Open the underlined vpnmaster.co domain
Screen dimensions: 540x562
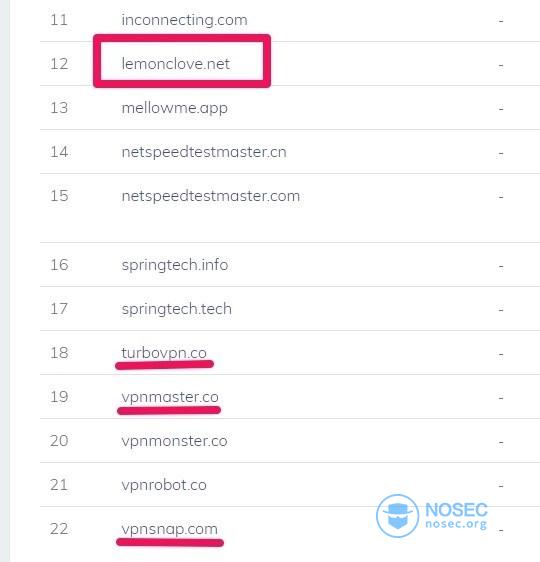click(x=170, y=397)
